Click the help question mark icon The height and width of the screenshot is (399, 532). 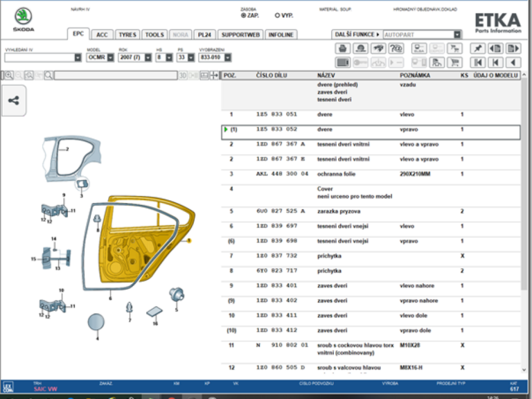[x=396, y=48]
